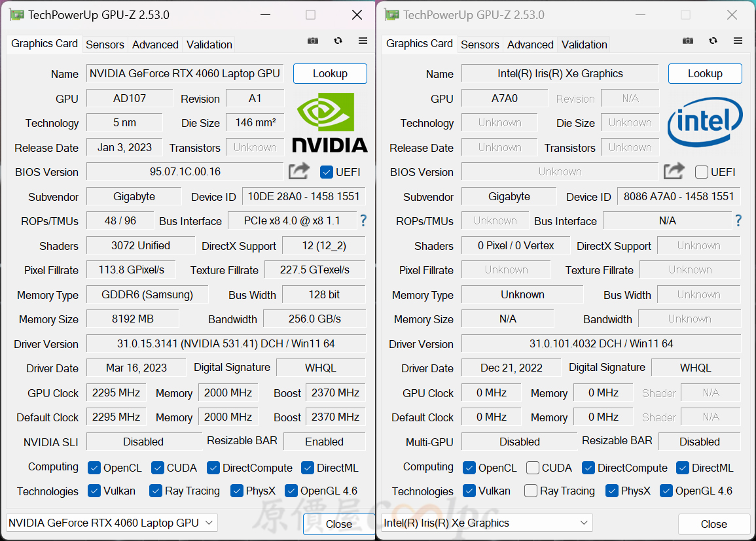
Task: Click the refresh icon in NVIDIA window
Action: click(x=338, y=41)
